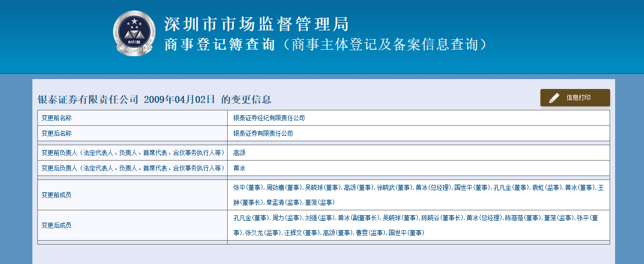
Task: Click the 商事登记簿查询 subtitle text
Action: click(220, 45)
